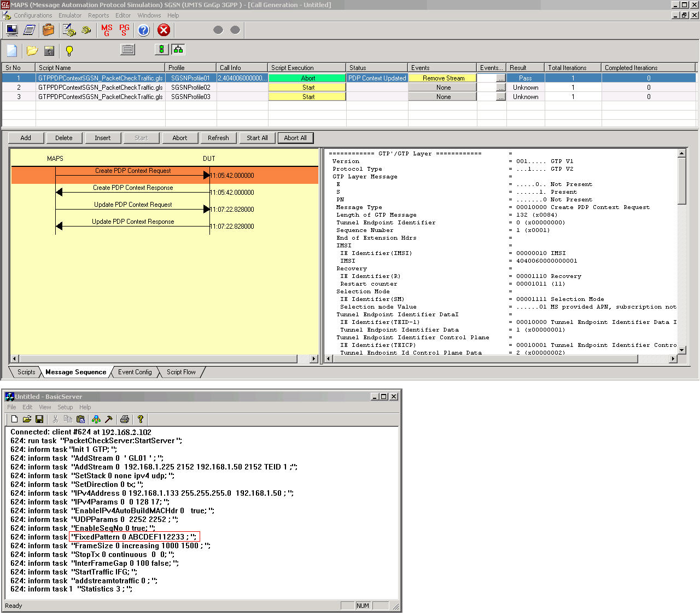
Task: Open the Reports menu
Action: click(98, 15)
